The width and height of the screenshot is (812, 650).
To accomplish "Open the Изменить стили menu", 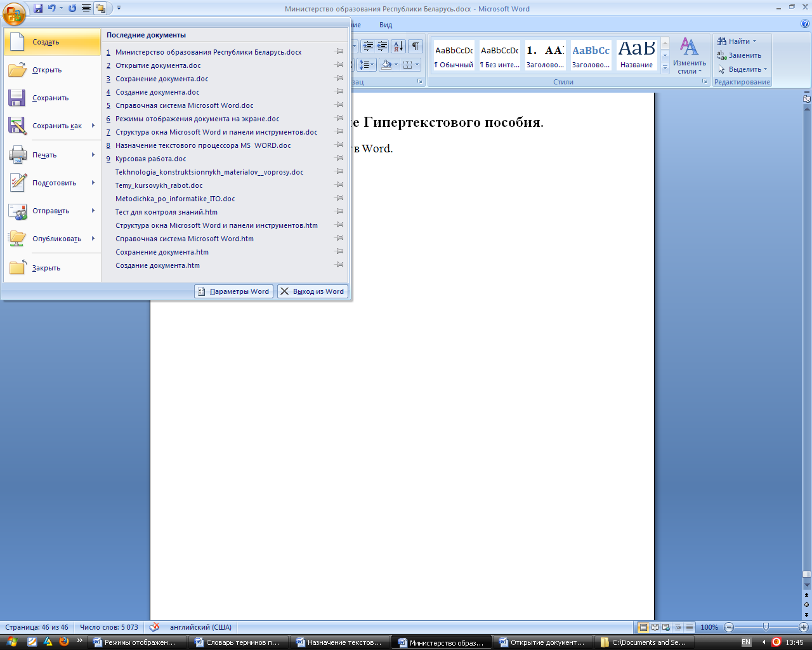I will pyautogui.click(x=690, y=56).
